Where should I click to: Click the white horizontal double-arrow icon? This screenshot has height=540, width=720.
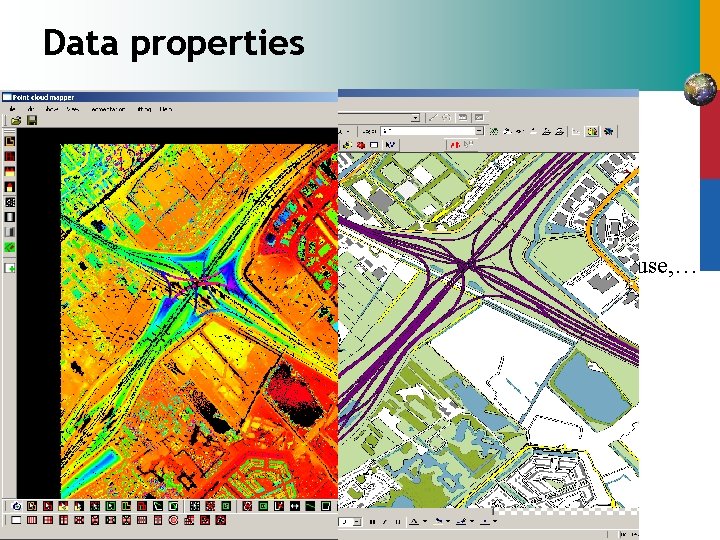295,506
